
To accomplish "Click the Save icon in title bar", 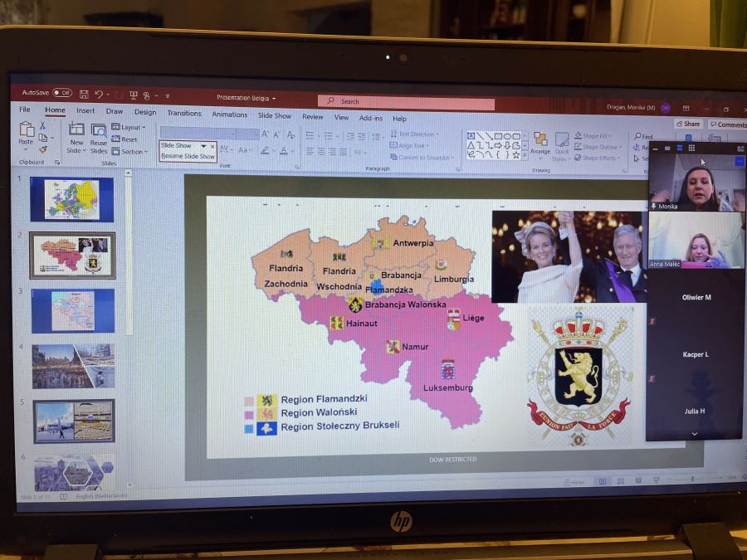I will pos(84,95).
